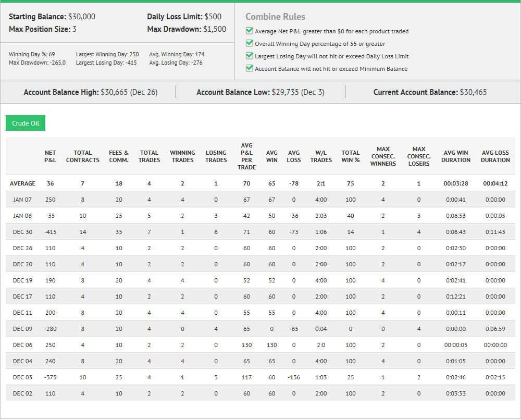Toggle the Overall Winning Day percentage checkbox
Viewport: 521px width, 420px height.
(x=249, y=43)
